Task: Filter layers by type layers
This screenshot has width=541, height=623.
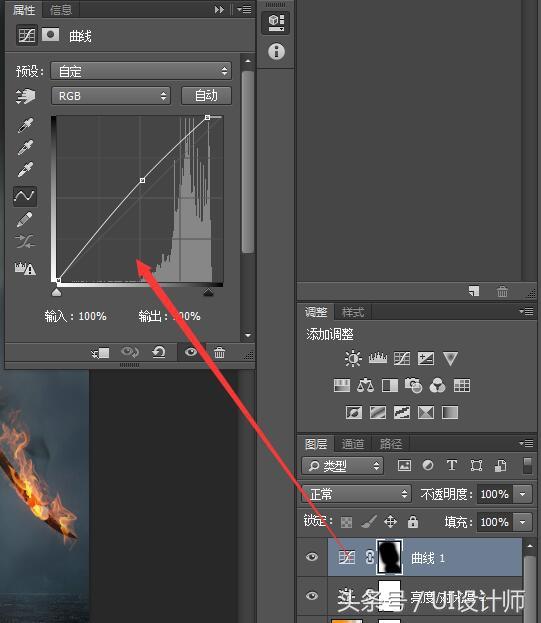Action: pyautogui.click(x=452, y=465)
